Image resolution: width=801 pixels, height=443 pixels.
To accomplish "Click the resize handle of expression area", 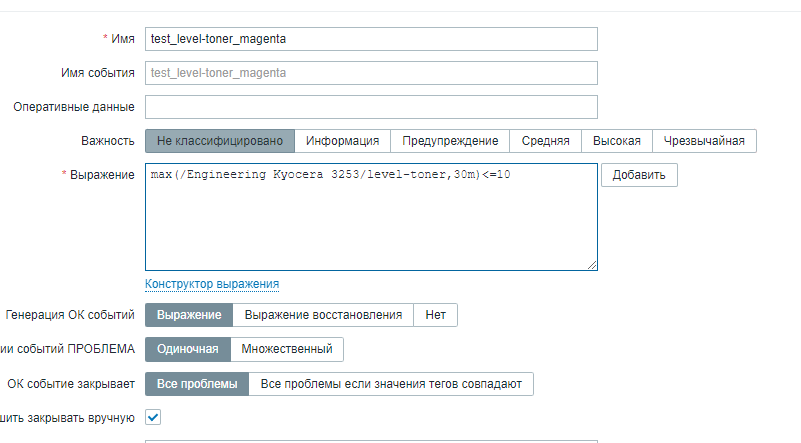I will click(x=592, y=265).
